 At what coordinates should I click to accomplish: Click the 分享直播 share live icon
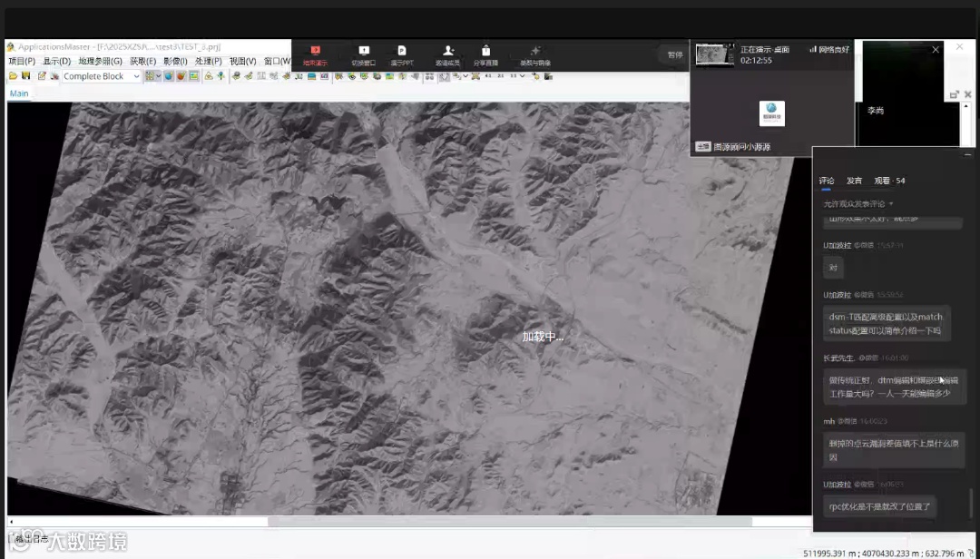tap(486, 51)
